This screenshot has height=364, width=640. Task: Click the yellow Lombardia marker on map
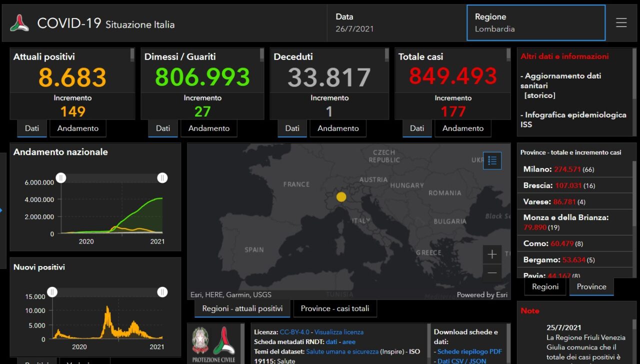[x=341, y=197]
